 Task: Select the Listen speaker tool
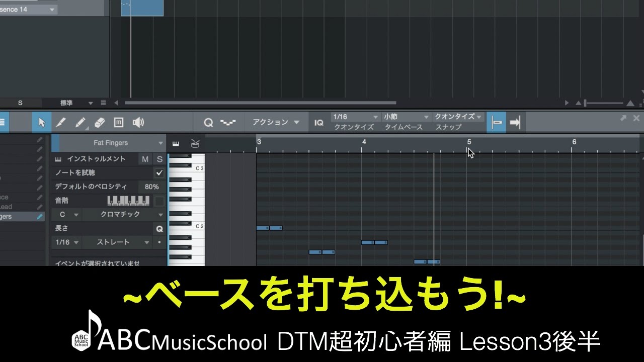(138, 122)
